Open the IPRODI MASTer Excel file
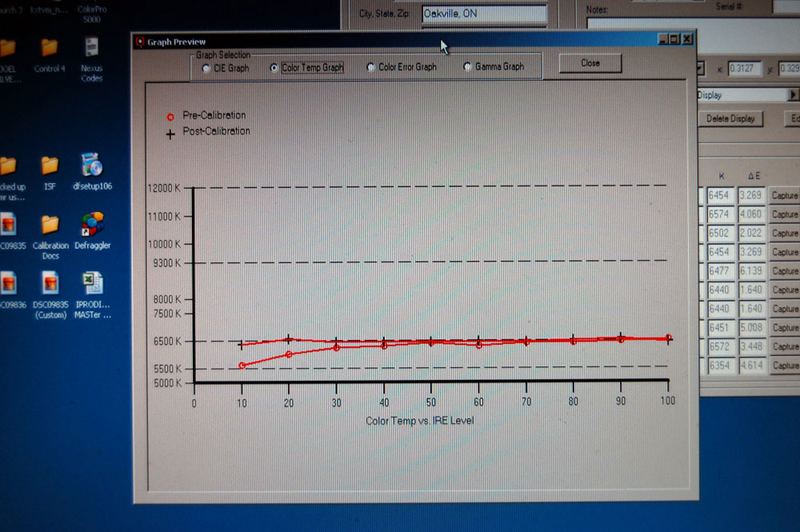Screen dimensions: 800x532 [x=93, y=284]
